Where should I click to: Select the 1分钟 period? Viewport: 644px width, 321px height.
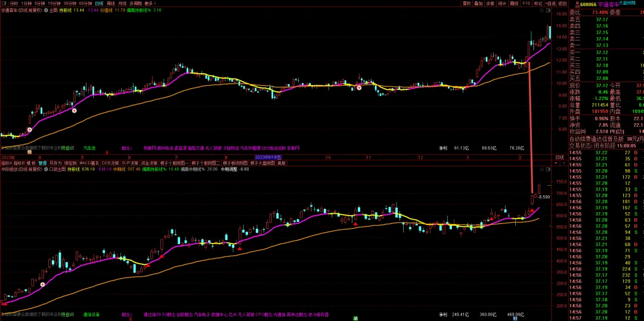click(27, 4)
